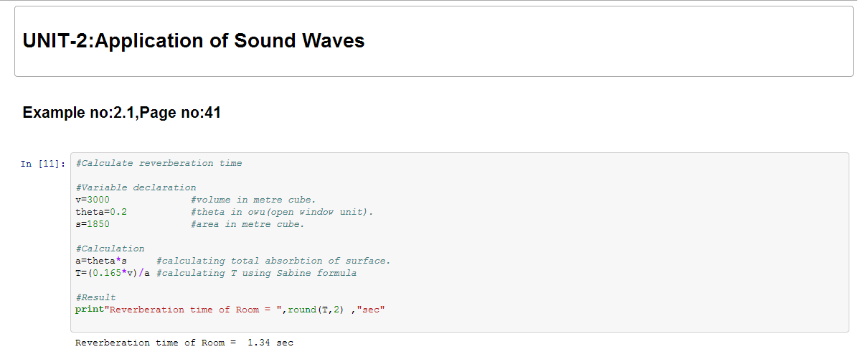Place cursor on the #Calculation comment
This screenshot has height=362, width=868.
110,249
